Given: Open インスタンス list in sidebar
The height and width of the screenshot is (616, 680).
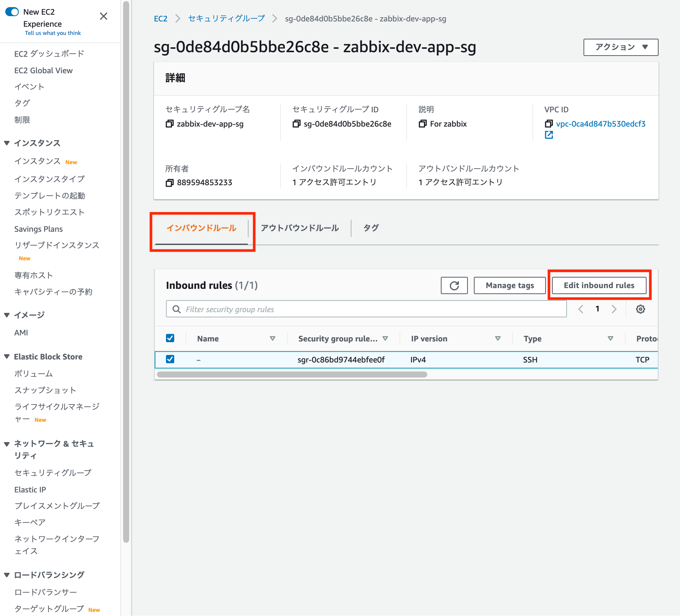Looking at the screenshot, I should click(38, 162).
